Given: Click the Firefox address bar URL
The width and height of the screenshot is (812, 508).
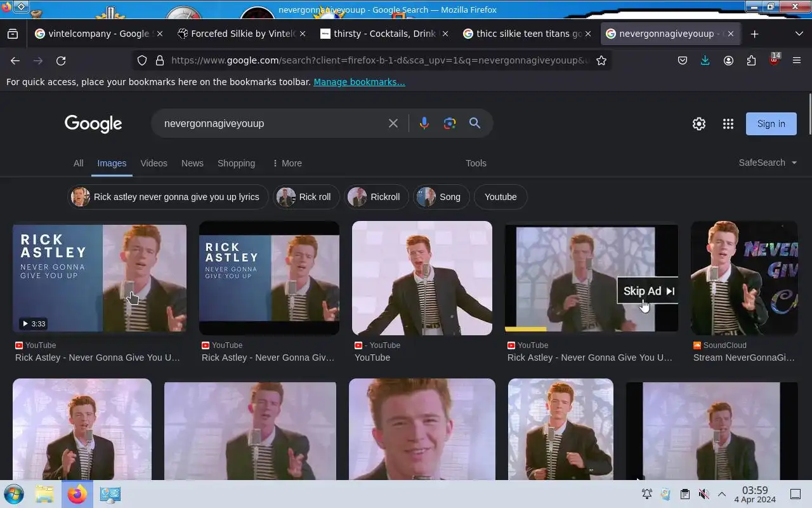Looking at the screenshot, I should tap(380, 60).
